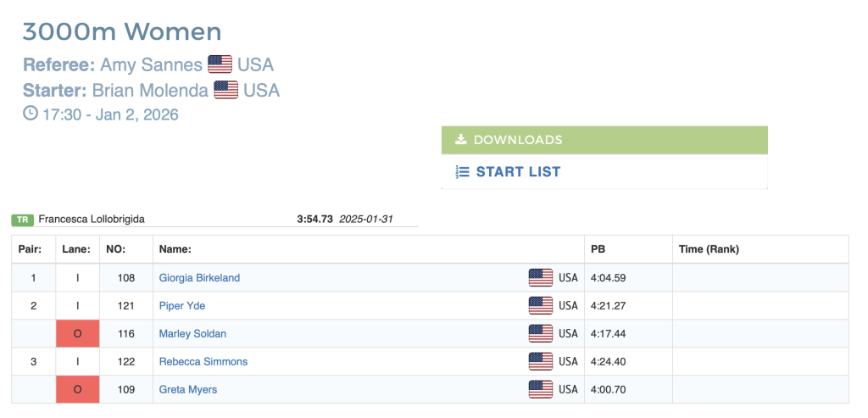Go to Greta Myers' profile
This screenshot has width=868, height=418.
coord(188,389)
